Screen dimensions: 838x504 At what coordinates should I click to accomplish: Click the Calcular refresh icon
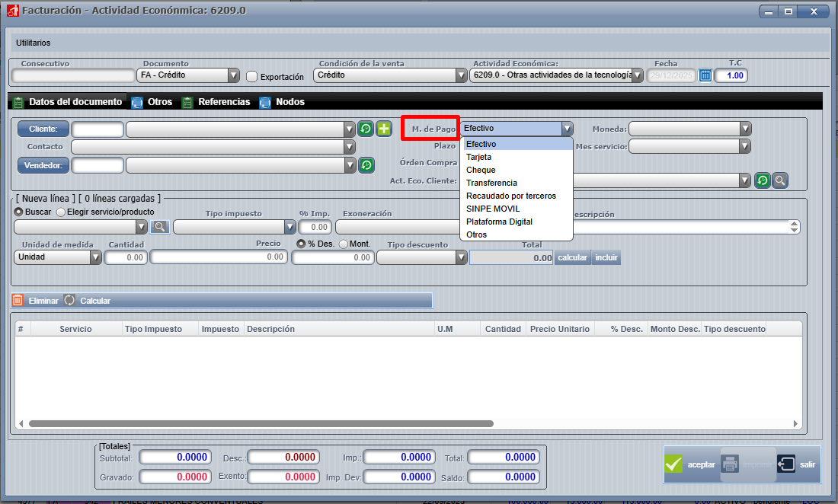tap(70, 301)
